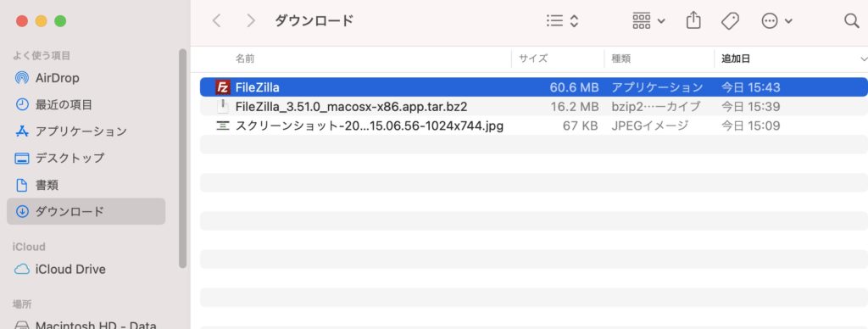Click the ダウンロード window title
Viewport: 868px width, 329px height.
314,21
